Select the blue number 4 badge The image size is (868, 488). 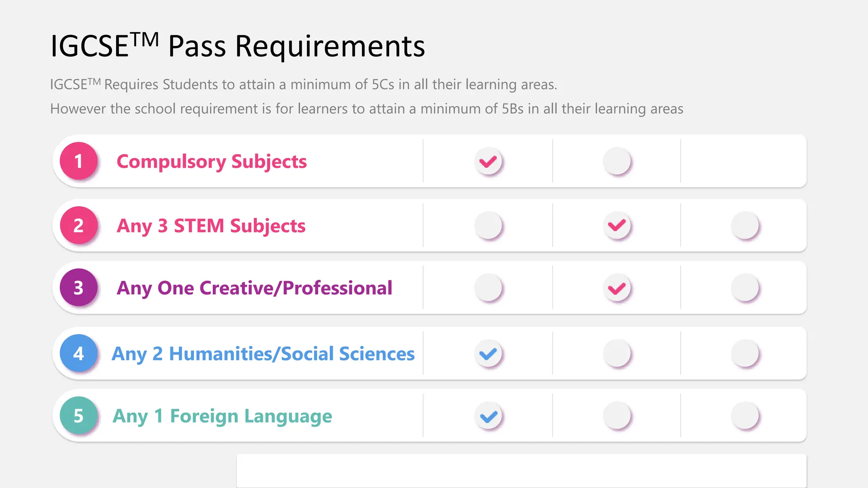[78, 353]
